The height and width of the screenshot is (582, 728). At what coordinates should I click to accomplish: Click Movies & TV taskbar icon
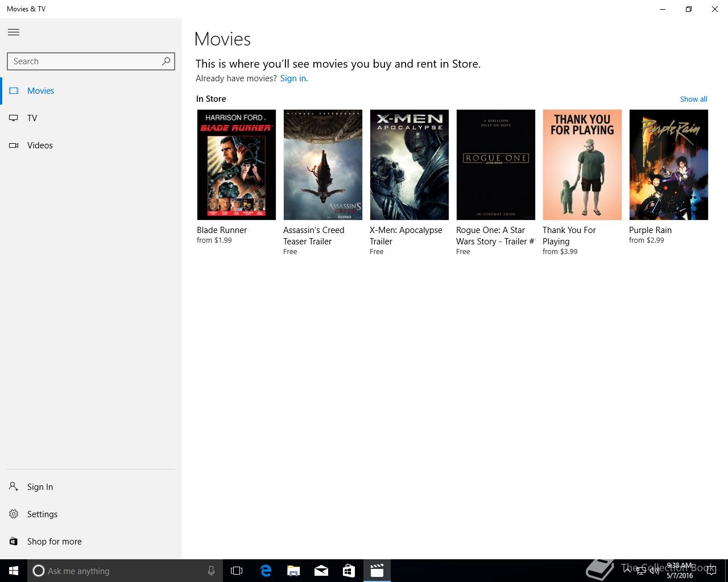(377, 571)
